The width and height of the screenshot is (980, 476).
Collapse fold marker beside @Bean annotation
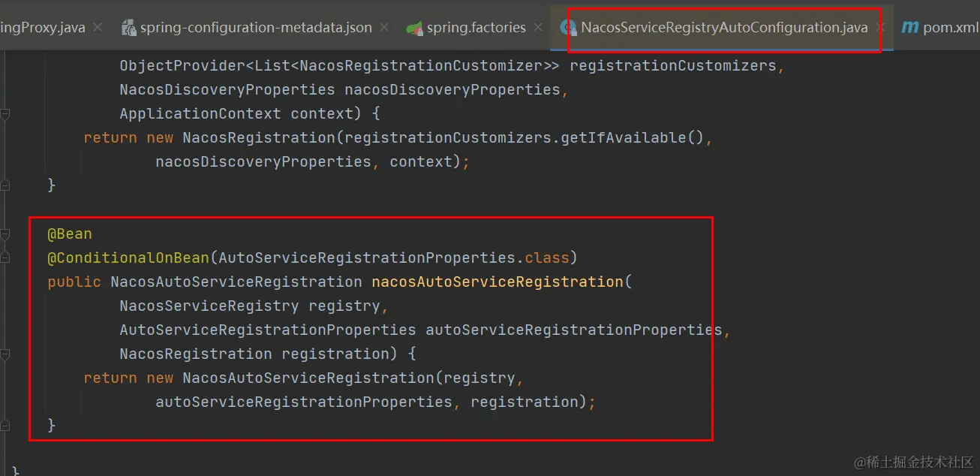[5, 234]
